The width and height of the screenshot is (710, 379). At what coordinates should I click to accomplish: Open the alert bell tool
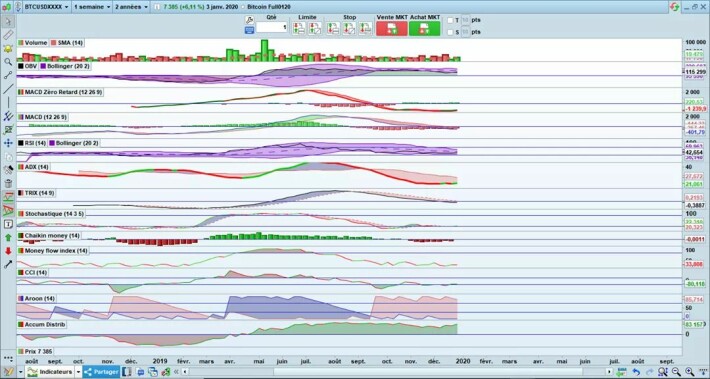pos(8,48)
